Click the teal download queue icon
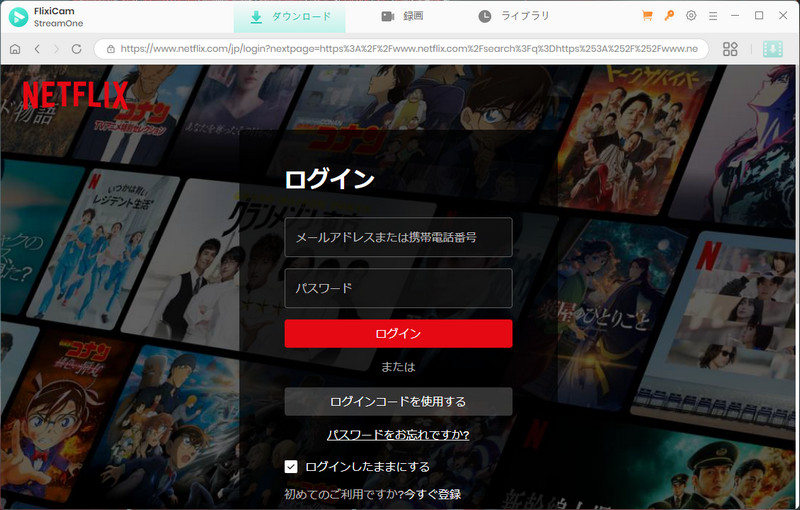 (772, 49)
